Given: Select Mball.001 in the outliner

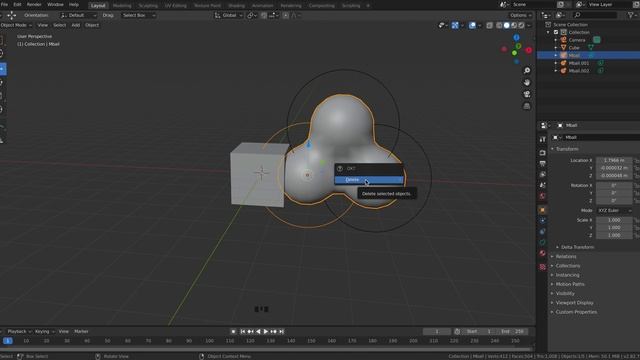Looking at the screenshot, I should (579, 63).
